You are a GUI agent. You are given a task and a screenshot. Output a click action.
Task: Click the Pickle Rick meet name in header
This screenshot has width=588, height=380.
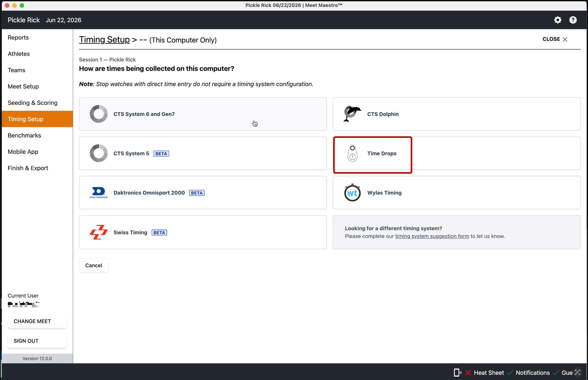[x=23, y=20]
